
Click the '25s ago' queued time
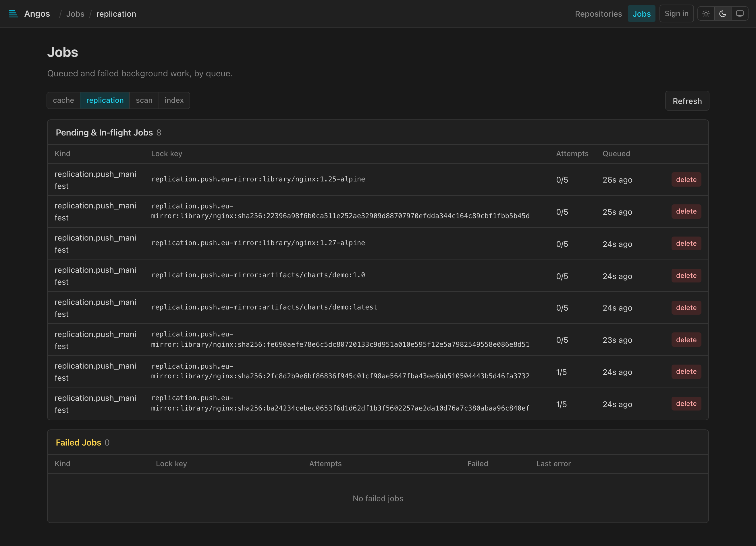coord(617,212)
